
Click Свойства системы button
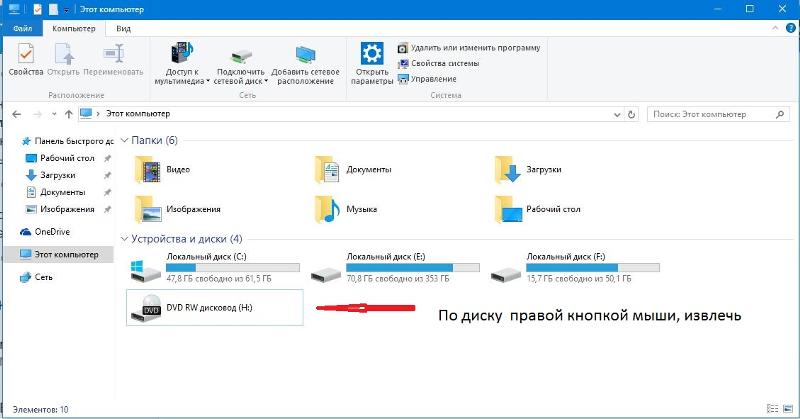click(x=438, y=63)
